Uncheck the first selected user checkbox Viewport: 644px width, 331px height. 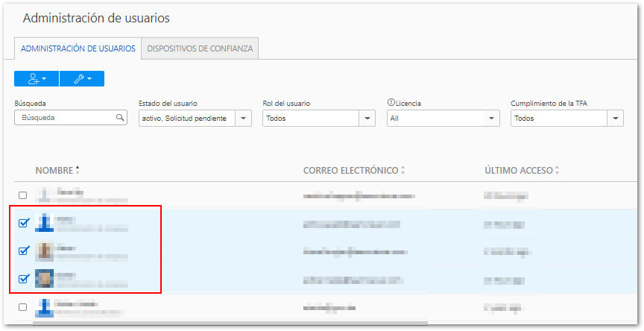tap(24, 223)
